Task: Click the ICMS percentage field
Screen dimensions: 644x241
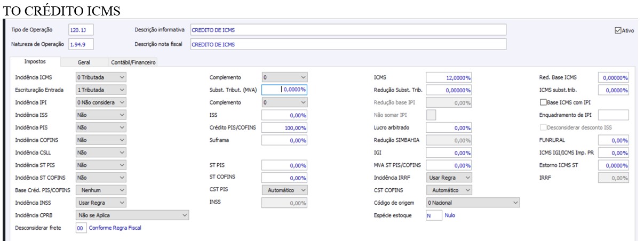Action: coord(448,78)
